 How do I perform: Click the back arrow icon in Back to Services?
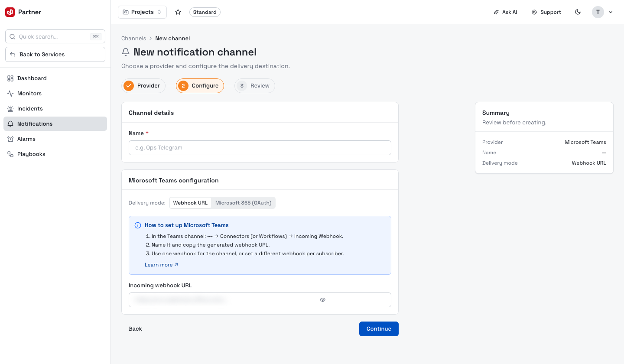(x=13, y=55)
